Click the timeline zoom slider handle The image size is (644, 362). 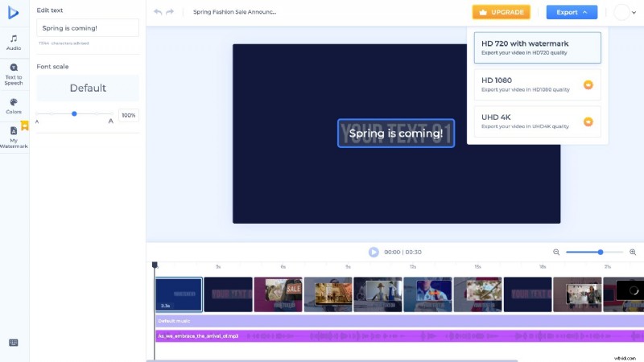pos(600,252)
